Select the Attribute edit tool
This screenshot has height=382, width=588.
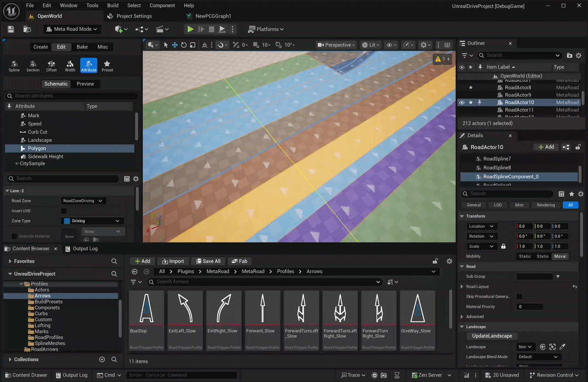click(x=89, y=66)
